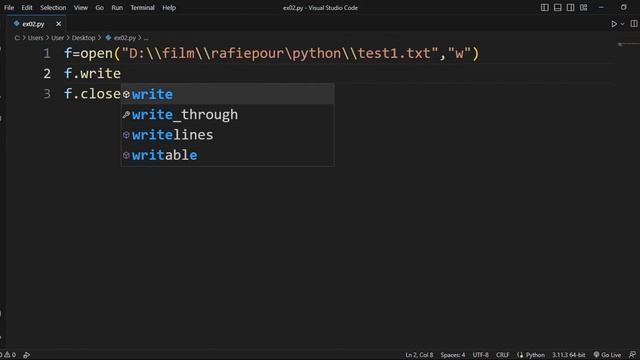640x360 pixels.
Task: Open the Run menu
Action: pyautogui.click(x=117, y=8)
